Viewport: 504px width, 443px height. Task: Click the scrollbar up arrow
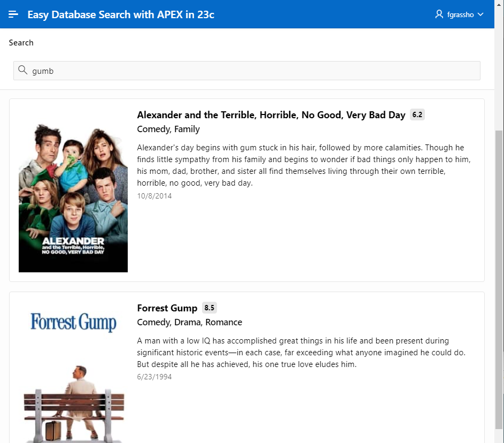pyautogui.click(x=499, y=4)
